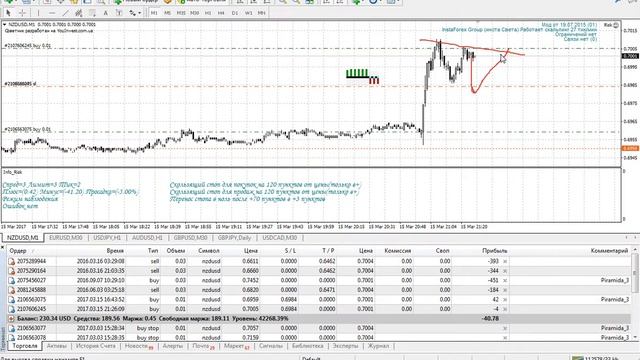Open USDCAD,M30 chart tab
This screenshot has height=360, width=640.
(x=280, y=238)
